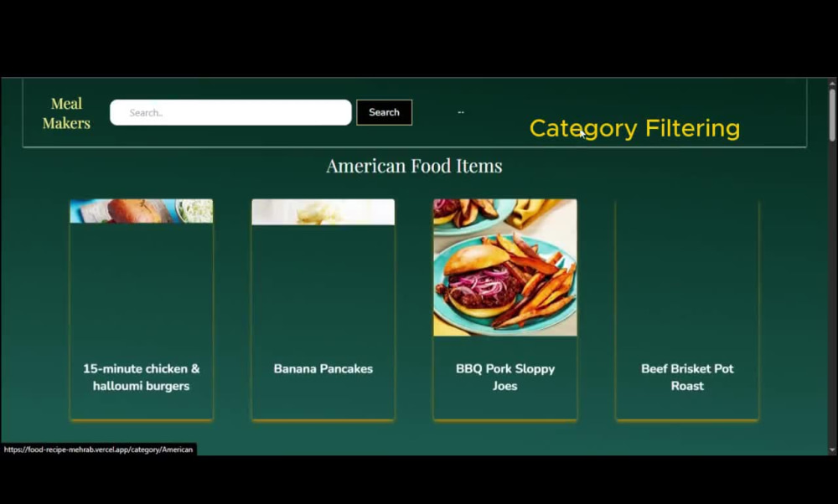Click the Banana Pancakes thumbnail image
This screenshot has height=504, width=838.
pos(323,213)
